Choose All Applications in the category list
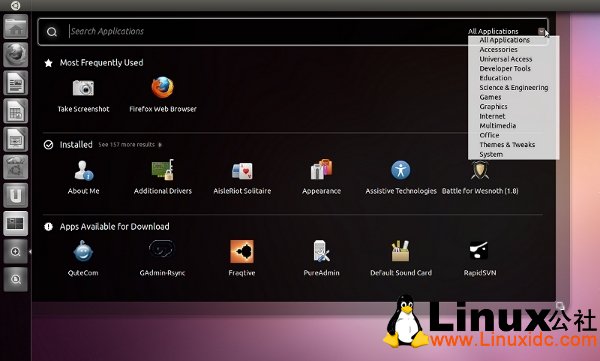The height and width of the screenshot is (361, 600). pos(504,40)
